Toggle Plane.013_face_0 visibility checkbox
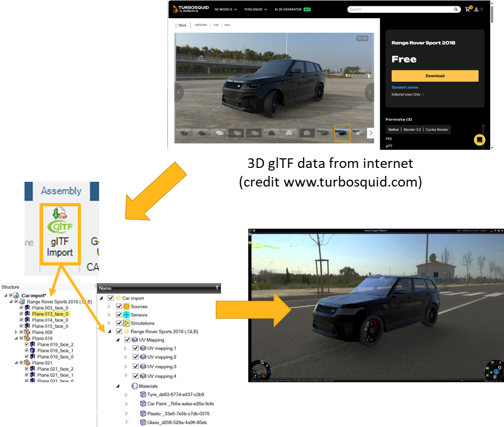The height and width of the screenshot is (427, 504). 21,314
